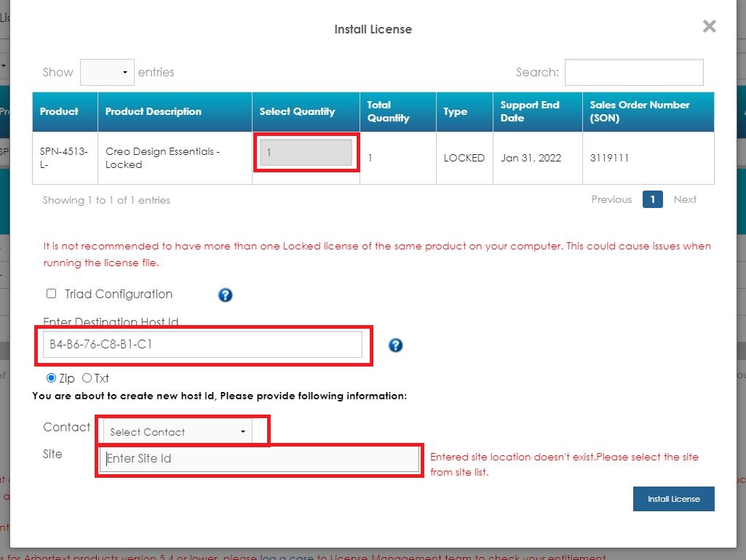Go to Previous page
Image resolution: width=746 pixels, height=560 pixels.
pos(611,200)
